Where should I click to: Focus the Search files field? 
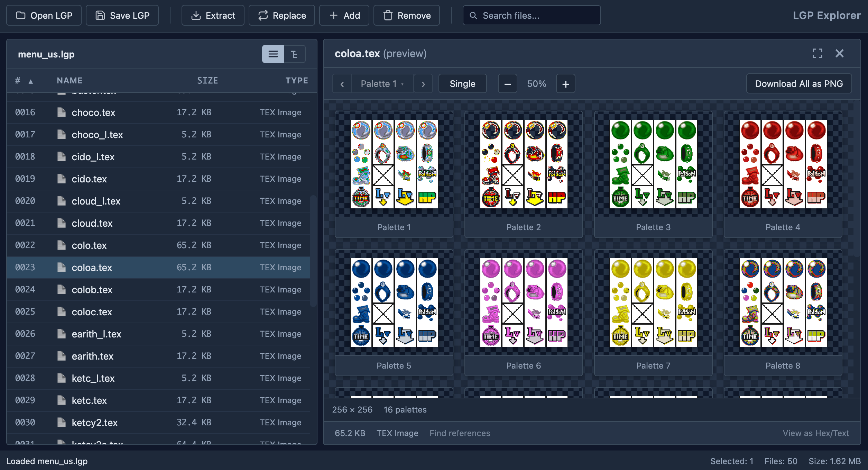click(x=532, y=16)
